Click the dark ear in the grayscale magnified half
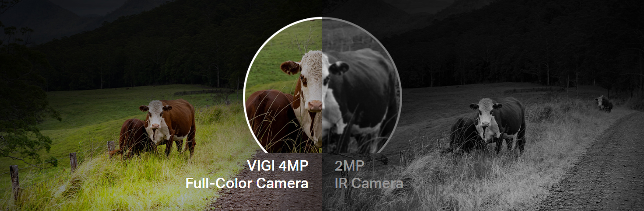 coord(339,67)
